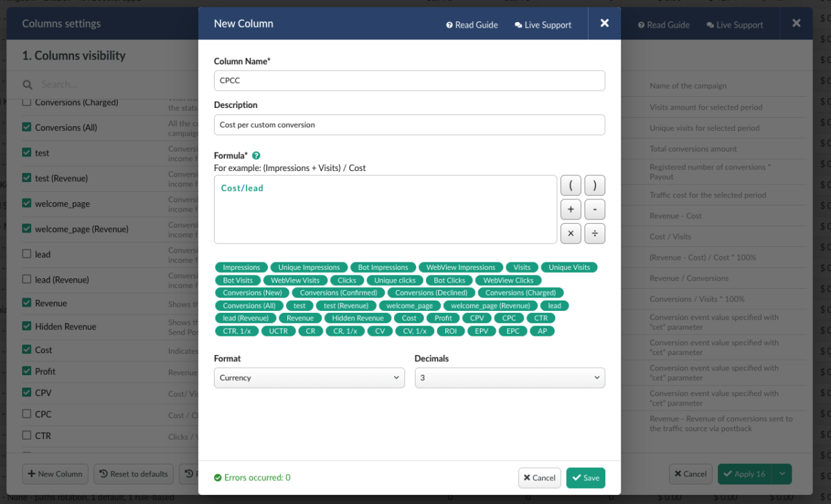The height and width of the screenshot is (504, 831).
Task: Open the Decimals dropdown
Action: 510,377
